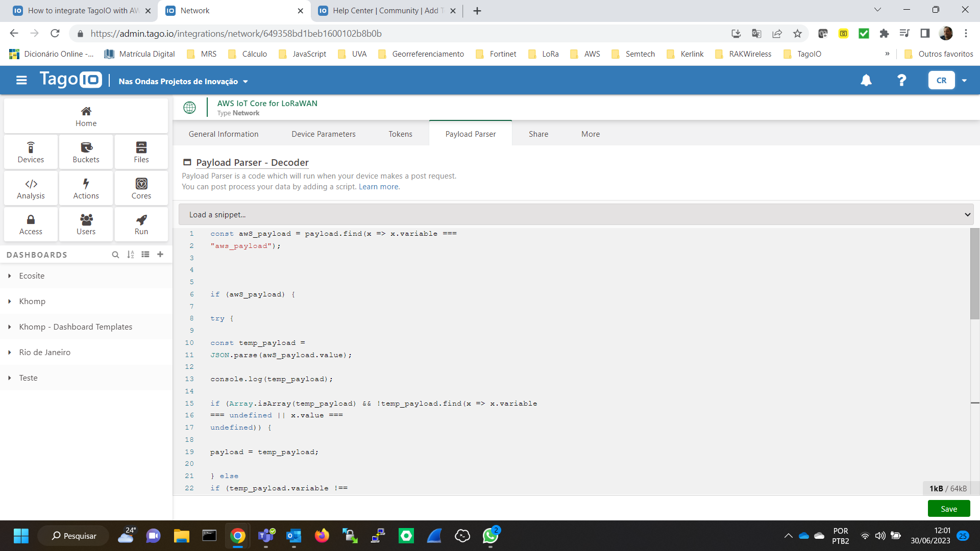This screenshot has height=551, width=980.
Task: Open the Devices section in sidebar
Action: [31, 152]
